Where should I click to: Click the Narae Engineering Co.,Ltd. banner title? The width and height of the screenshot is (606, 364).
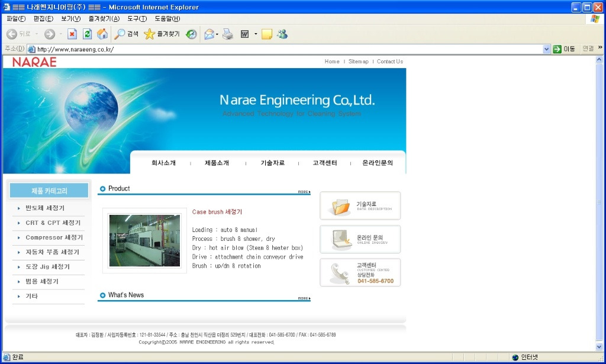pos(297,100)
